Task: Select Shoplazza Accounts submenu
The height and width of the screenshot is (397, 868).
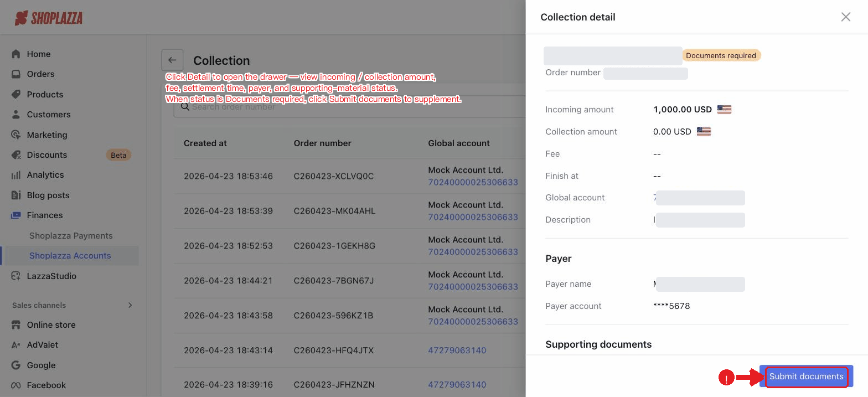Action: tap(70, 255)
